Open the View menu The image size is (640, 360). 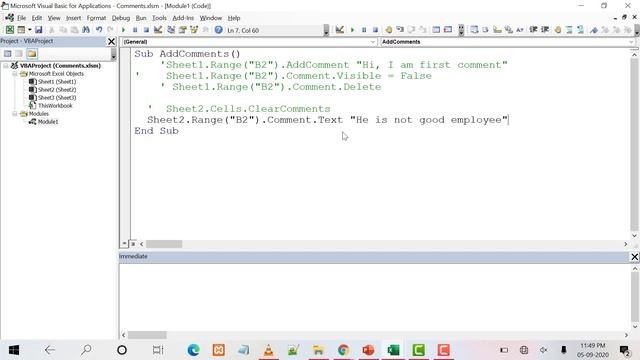tap(54, 18)
